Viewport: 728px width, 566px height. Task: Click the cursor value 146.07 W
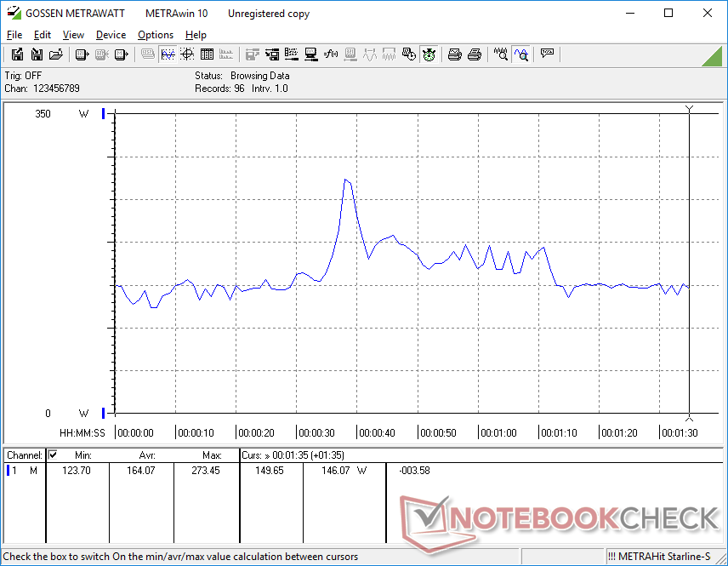point(344,471)
